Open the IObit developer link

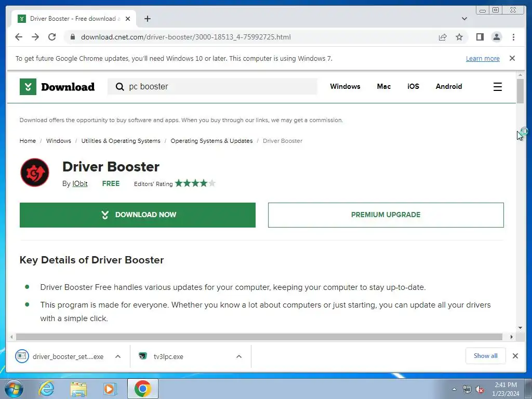(x=79, y=183)
